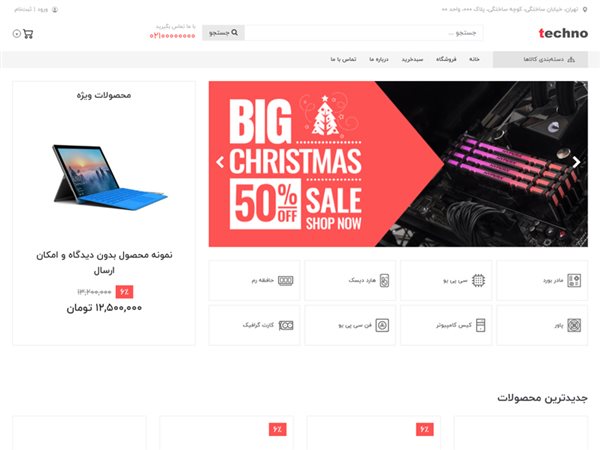Image resolution: width=600 pixels, height=450 pixels.
Task: Click the ورود | ثبت‌نام login link
Action: (31, 10)
